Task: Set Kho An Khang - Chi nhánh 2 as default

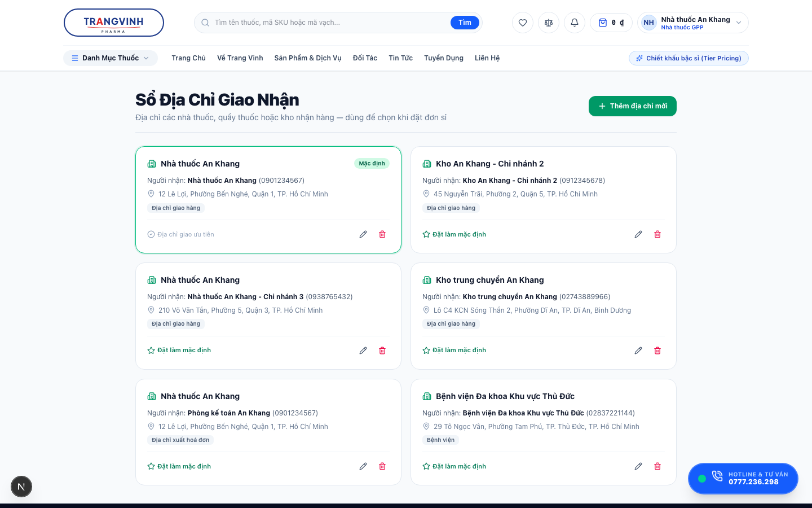Action: (454, 234)
